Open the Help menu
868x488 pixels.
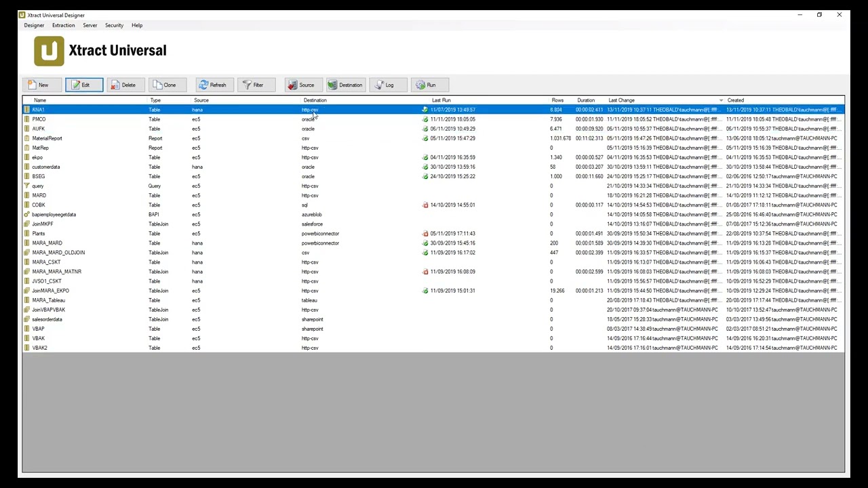[137, 25]
